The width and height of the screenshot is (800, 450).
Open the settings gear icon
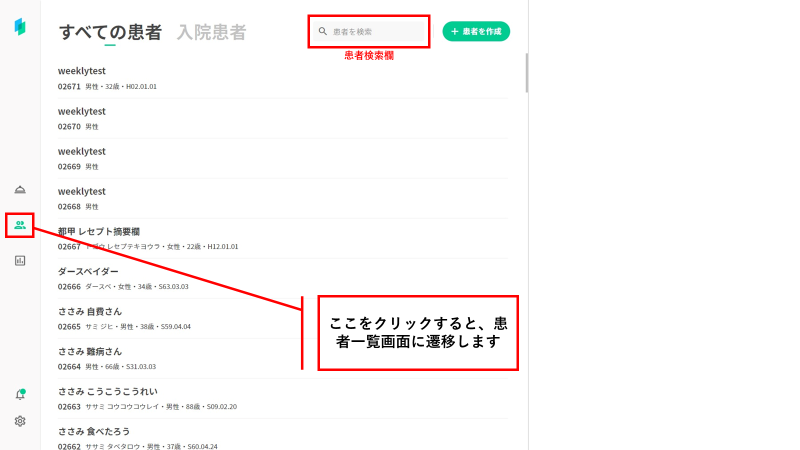tap(20, 421)
